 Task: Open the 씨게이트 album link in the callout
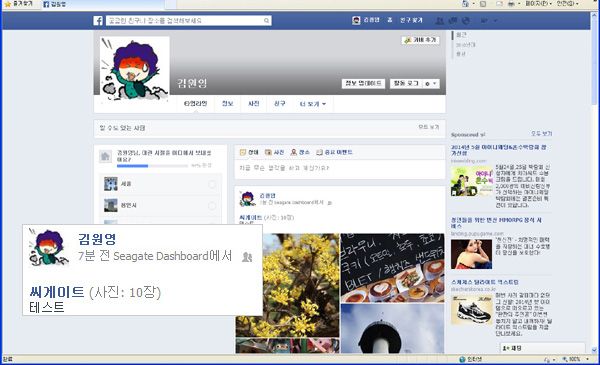pos(57,292)
